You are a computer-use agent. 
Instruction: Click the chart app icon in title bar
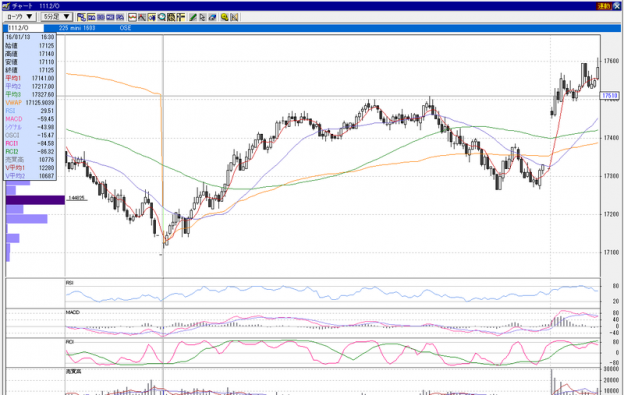pos(6,6)
